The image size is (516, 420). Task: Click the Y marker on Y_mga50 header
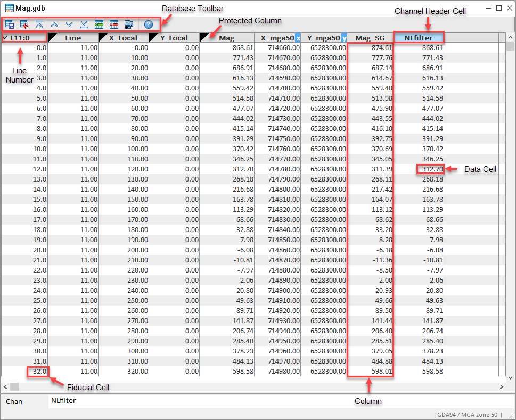click(344, 38)
